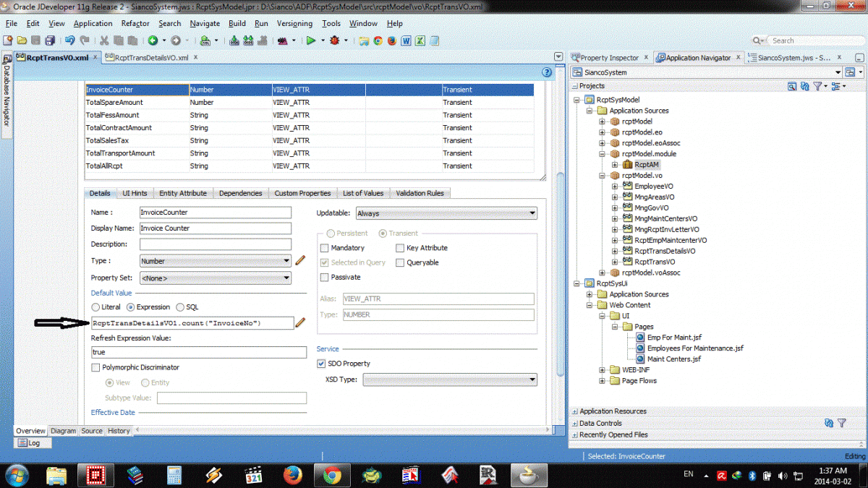The image size is (868, 488).
Task: Select TotalSalesTax row in attributes table
Action: [x=107, y=140]
